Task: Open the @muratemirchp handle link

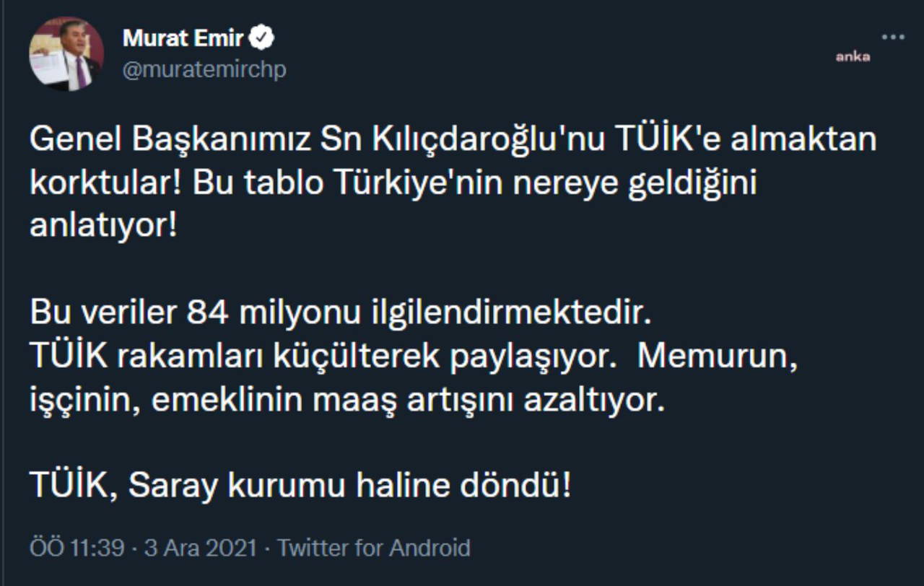Action: coord(204,70)
